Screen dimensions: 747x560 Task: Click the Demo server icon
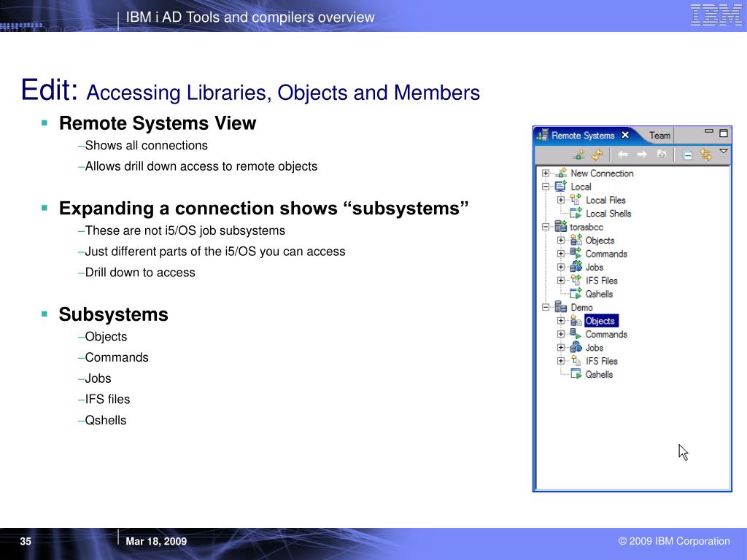click(561, 307)
